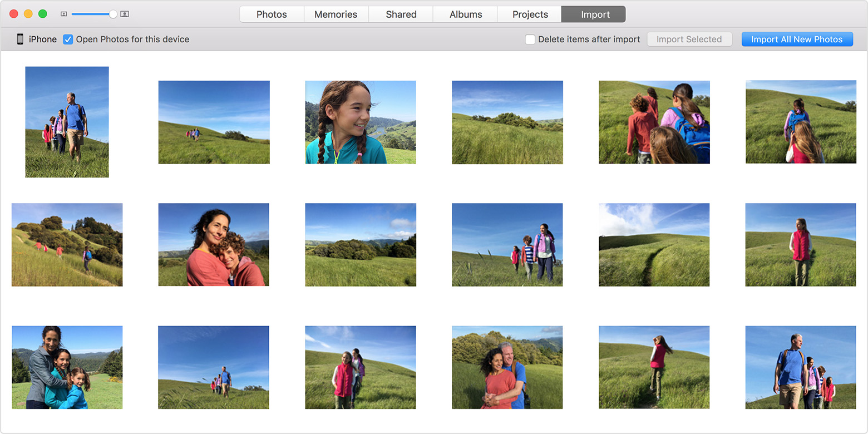Switch to the Albums tab

(x=465, y=14)
